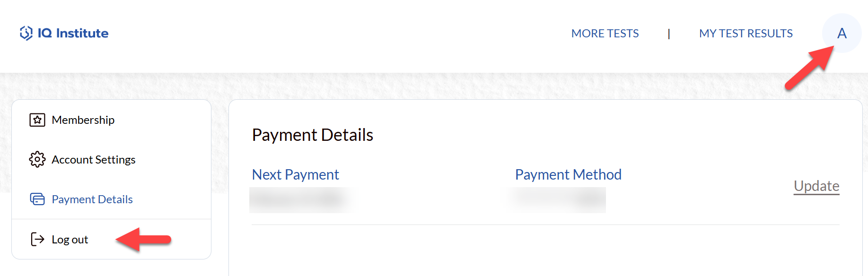Select Membership text in the sidebar
868x276 pixels.
83,120
